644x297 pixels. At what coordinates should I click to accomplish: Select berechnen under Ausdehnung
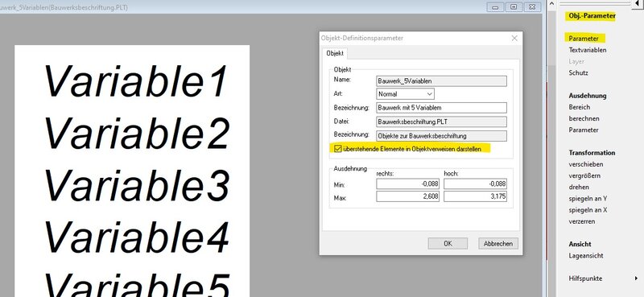[584, 118]
